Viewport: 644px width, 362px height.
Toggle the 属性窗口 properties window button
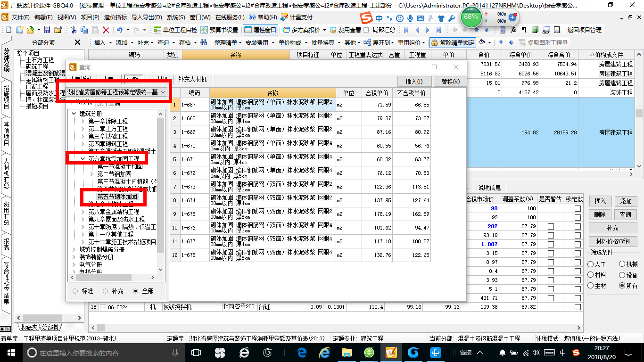click(x=260, y=30)
